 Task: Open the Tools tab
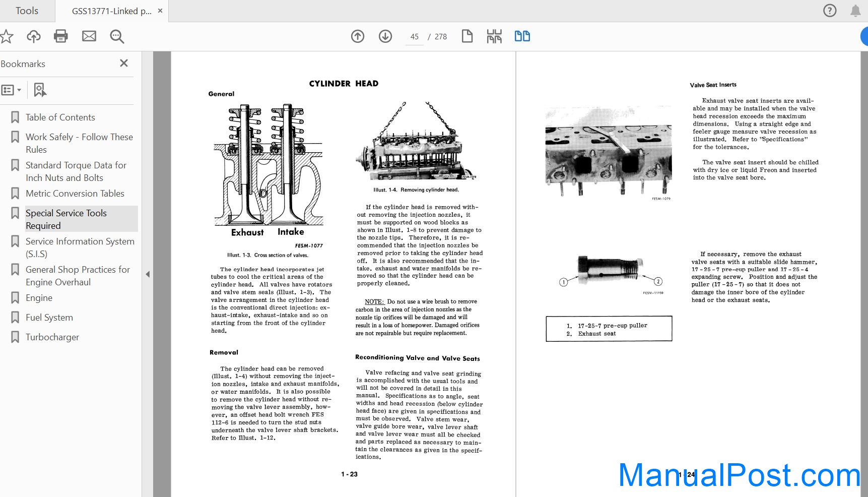pos(27,11)
